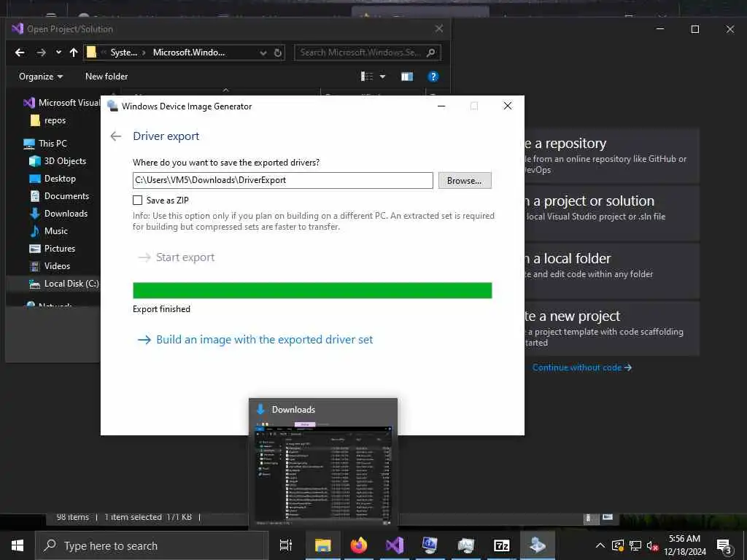Show hidden system tray icons
Viewport: 747px width, 560px height.
[x=600, y=545]
